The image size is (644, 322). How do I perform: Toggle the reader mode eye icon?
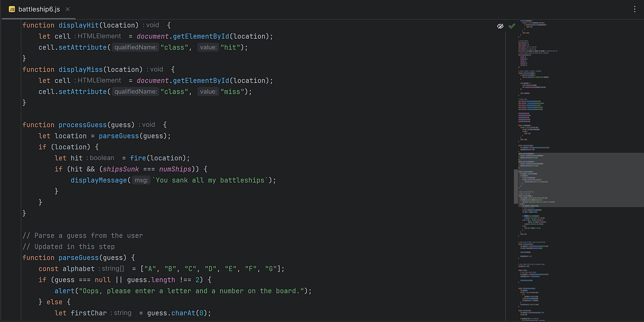tap(500, 26)
